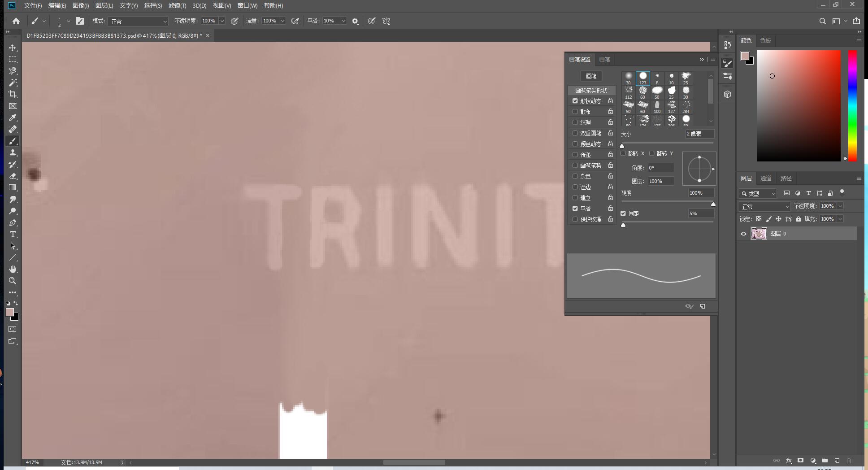868x470 pixels.
Task: Switch to 色板 tab
Action: click(x=765, y=40)
